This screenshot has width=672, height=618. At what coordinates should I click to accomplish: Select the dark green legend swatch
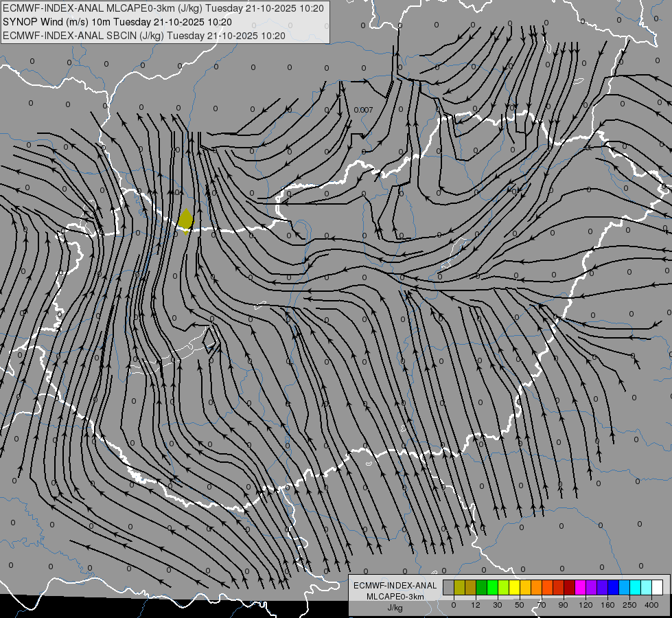(482, 587)
